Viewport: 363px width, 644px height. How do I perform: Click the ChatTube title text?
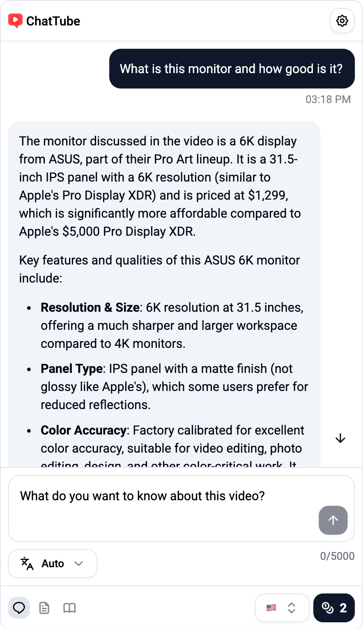(53, 21)
